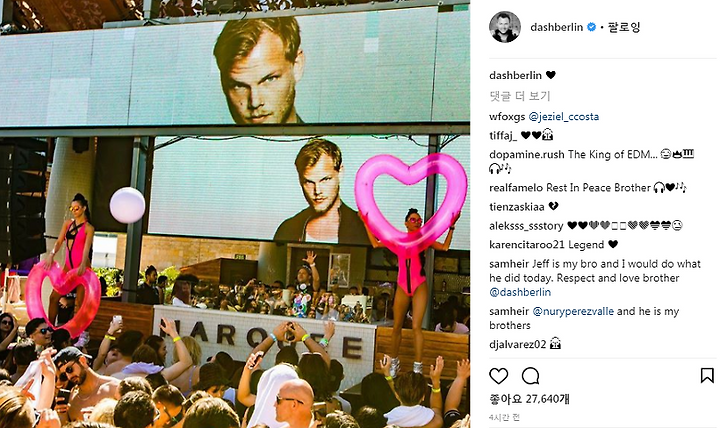Visit the tienzaskiaa profile
Viewport: 720px width, 428px height.
pyautogui.click(x=517, y=207)
